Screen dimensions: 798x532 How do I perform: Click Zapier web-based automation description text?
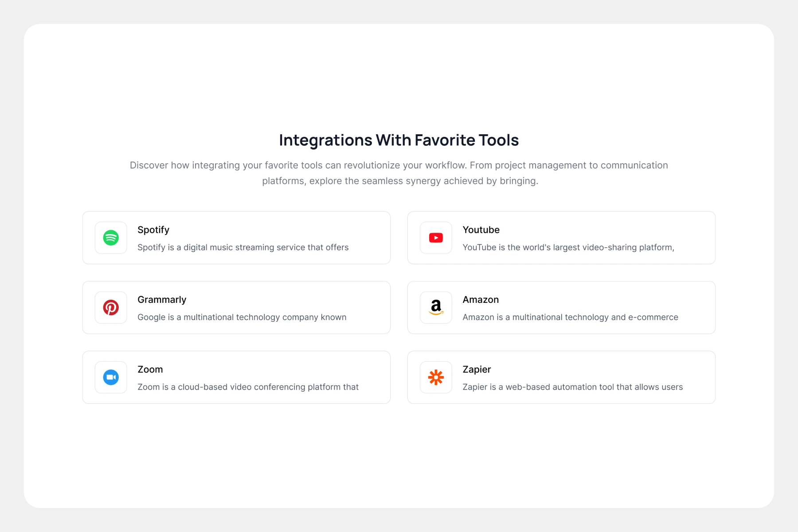click(x=573, y=387)
